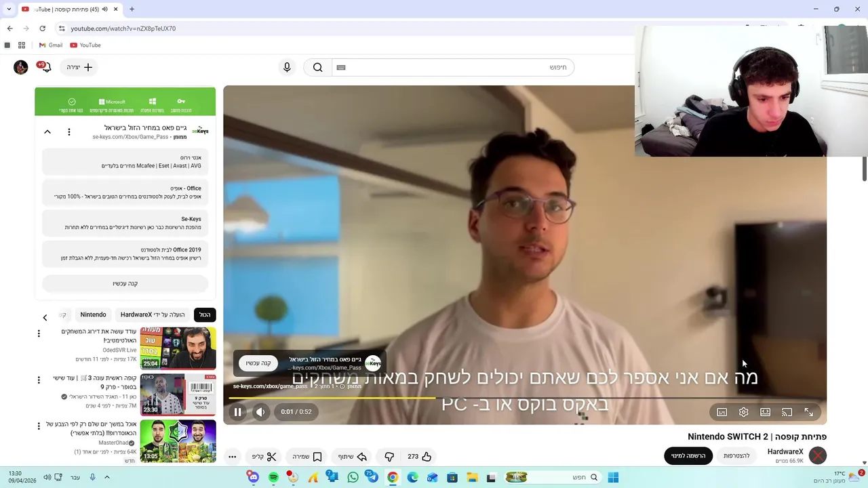The width and height of the screenshot is (868, 488).
Task: Open Chrome apps grid bookmark
Action: (x=22, y=45)
